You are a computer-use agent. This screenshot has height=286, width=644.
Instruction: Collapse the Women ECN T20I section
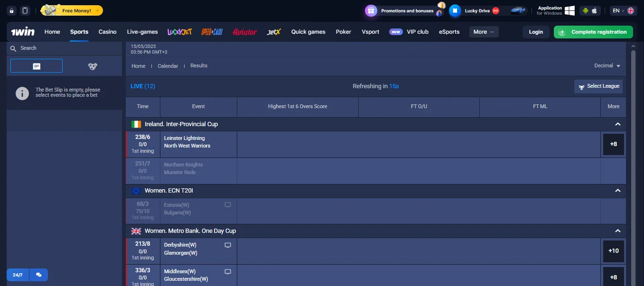tap(617, 191)
